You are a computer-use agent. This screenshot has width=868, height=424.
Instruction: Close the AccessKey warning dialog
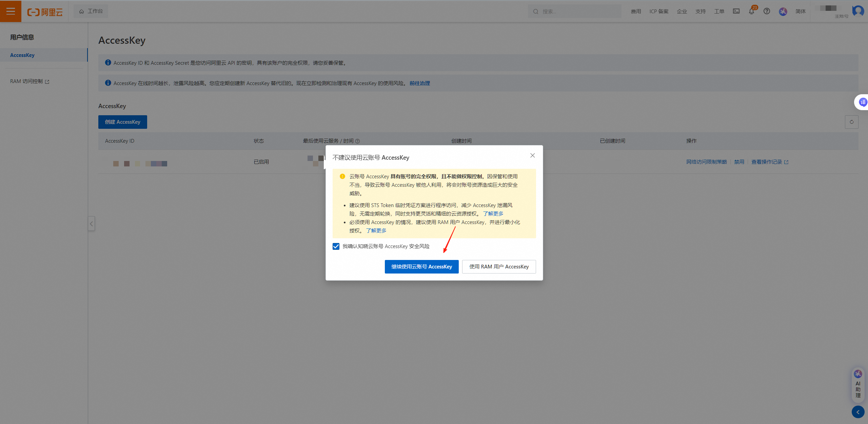(532, 156)
